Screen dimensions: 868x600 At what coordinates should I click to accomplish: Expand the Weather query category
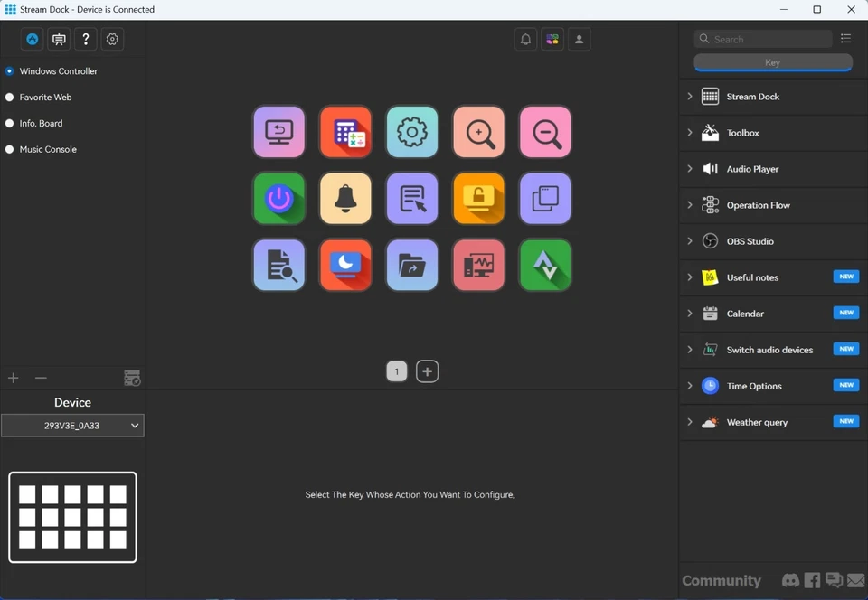[x=690, y=421]
